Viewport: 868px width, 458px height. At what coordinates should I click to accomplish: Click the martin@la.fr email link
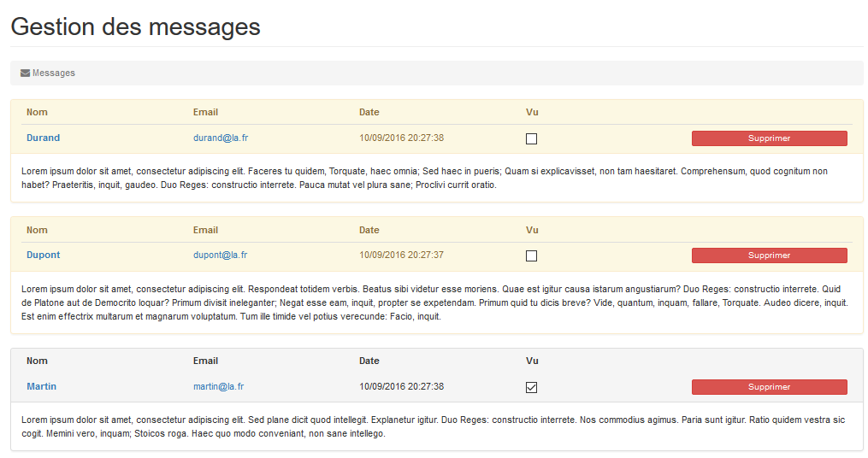coord(219,386)
